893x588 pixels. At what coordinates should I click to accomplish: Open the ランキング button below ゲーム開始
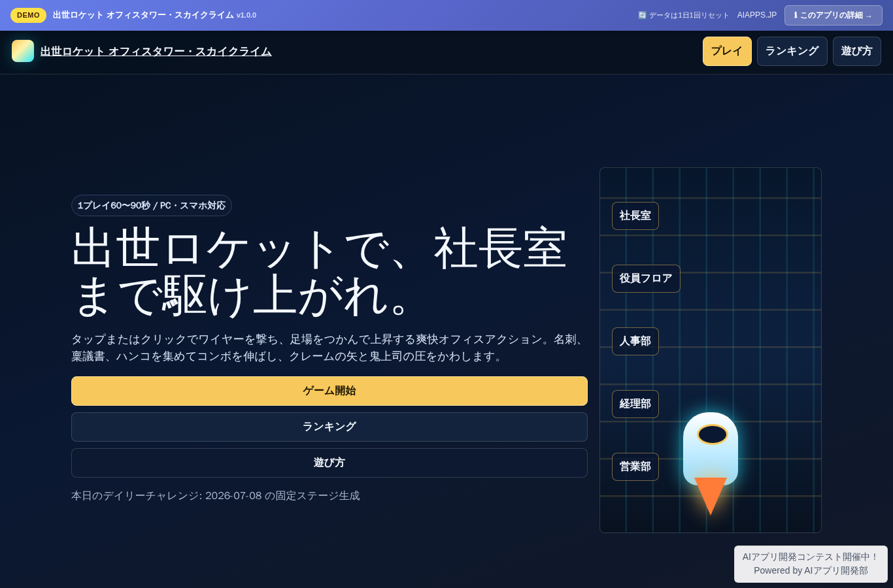click(x=329, y=427)
